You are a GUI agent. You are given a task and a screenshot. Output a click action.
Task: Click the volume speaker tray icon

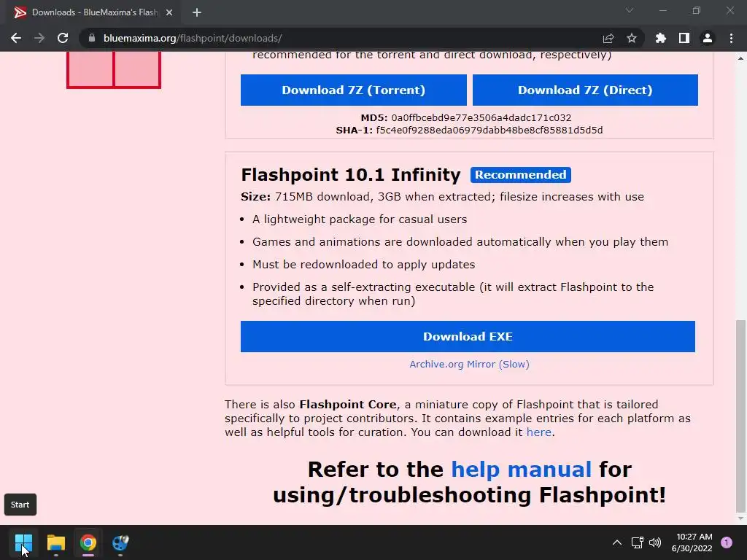click(655, 542)
